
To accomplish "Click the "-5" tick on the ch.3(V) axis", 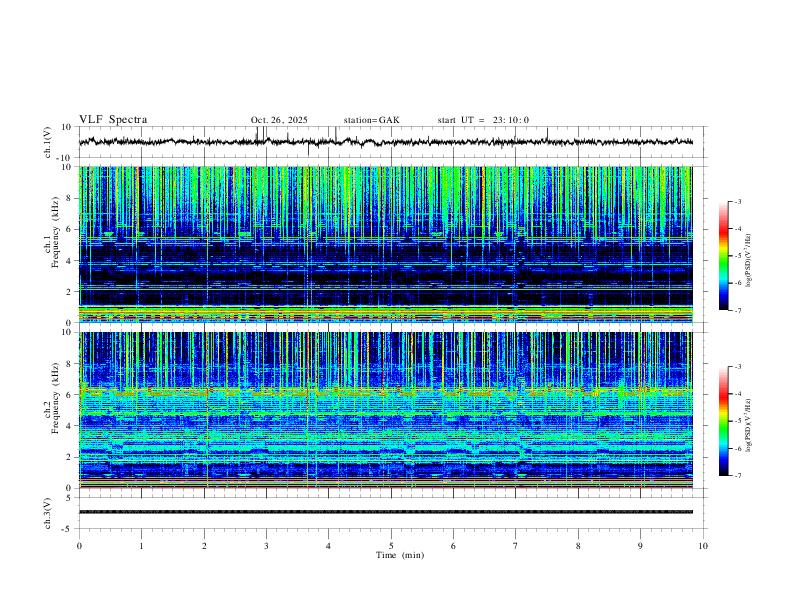I will click(68, 529).
